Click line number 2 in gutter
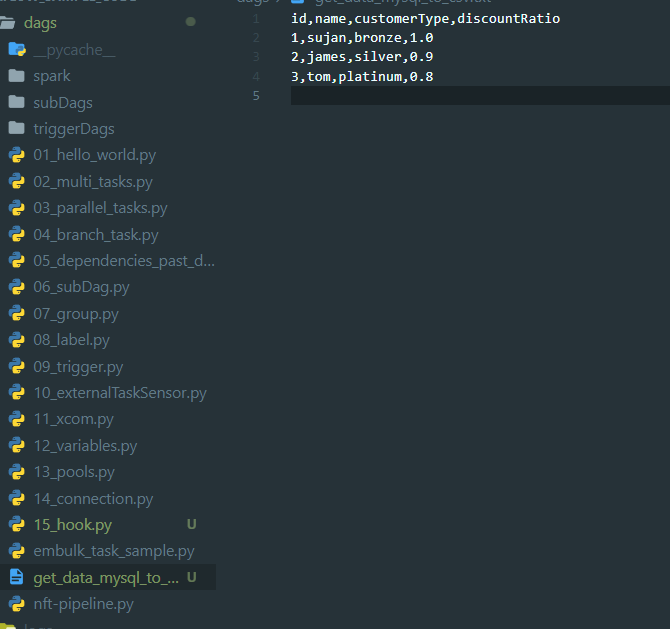 [256, 38]
